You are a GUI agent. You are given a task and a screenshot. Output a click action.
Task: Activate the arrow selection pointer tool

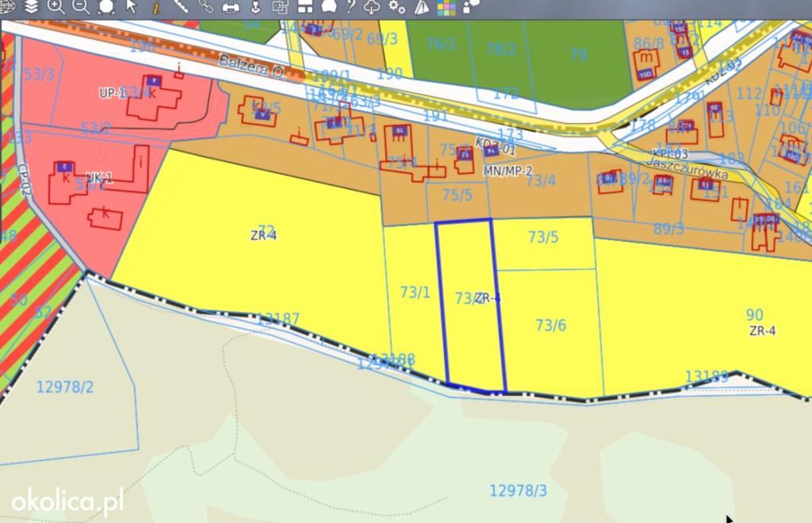pos(131,6)
